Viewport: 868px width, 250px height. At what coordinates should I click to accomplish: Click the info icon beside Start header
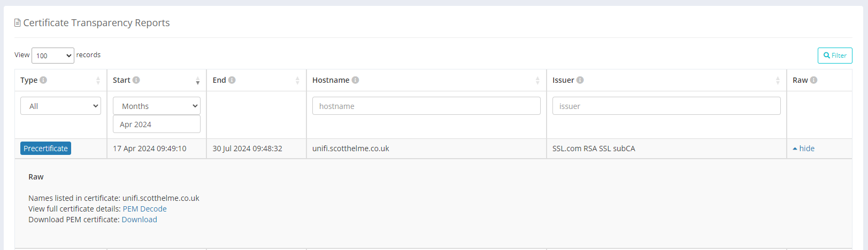(x=136, y=80)
